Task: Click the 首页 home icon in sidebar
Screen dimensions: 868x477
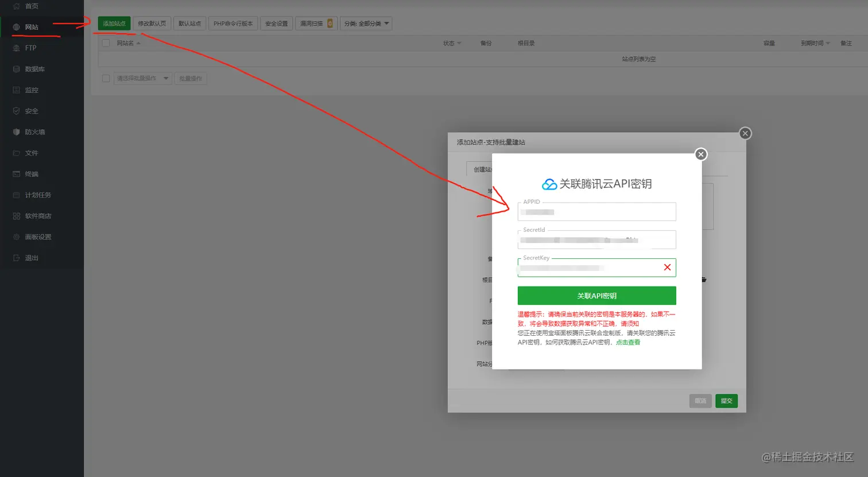Action: click(16, 6)
